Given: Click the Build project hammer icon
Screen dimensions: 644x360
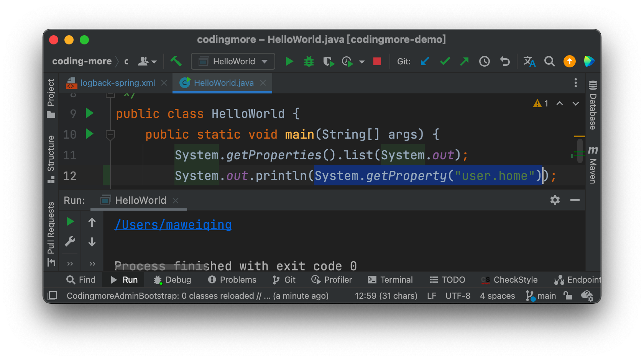Looking at the screenshot, I should [176, 61].
